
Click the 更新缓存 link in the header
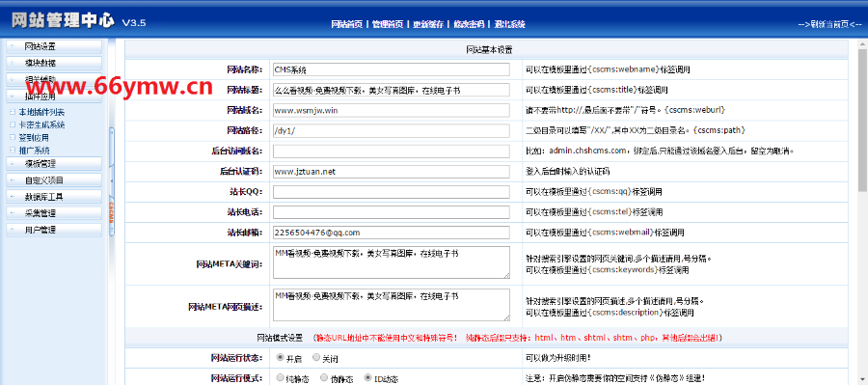point(428,24)
